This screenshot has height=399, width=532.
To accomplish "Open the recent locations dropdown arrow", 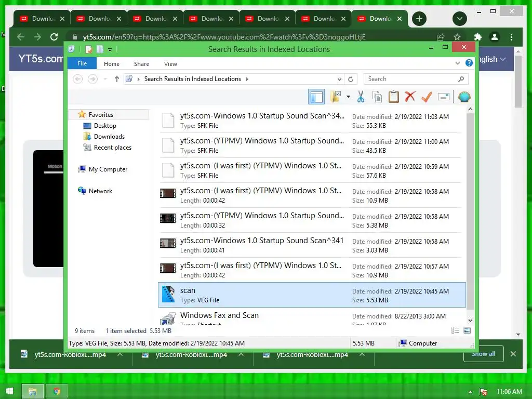I will [x=105, y=79].
